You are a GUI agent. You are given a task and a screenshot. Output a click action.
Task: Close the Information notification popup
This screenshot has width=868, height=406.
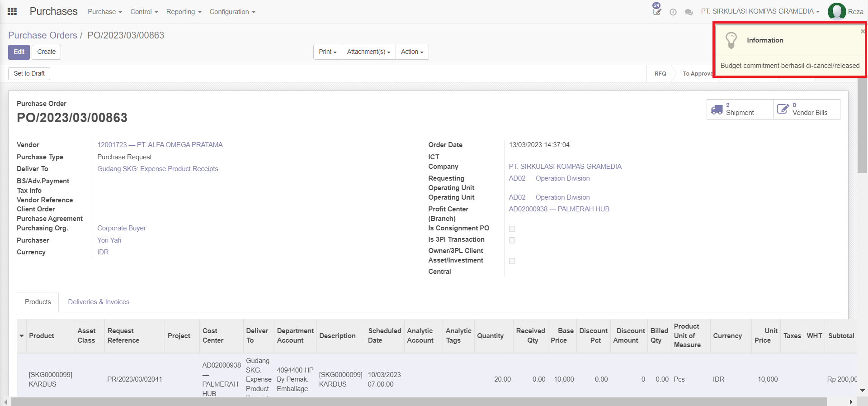tap(863, 31)
